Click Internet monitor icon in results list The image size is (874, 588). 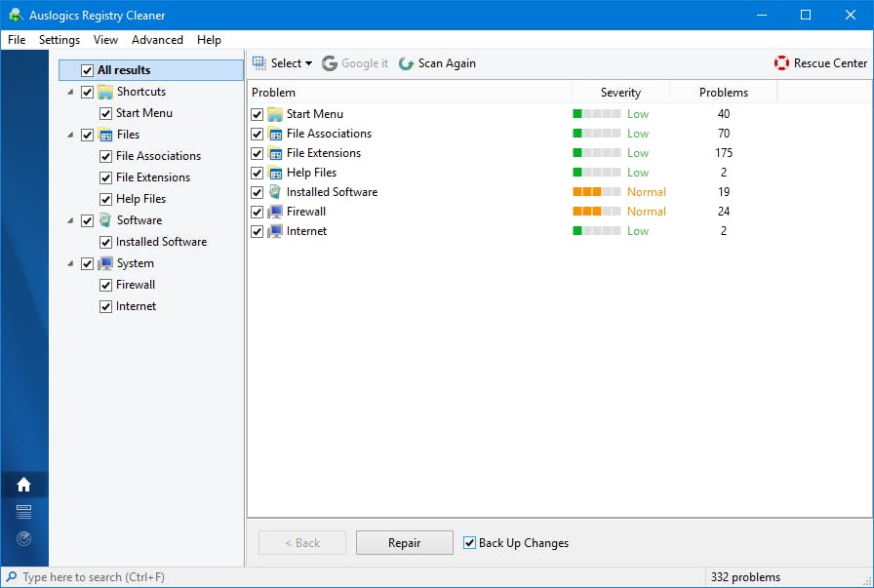pyautogui.click(x=275, y=231)
